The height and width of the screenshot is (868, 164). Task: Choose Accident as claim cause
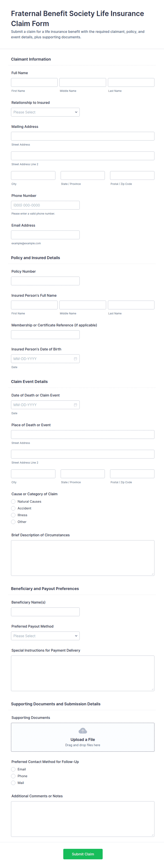13,508
